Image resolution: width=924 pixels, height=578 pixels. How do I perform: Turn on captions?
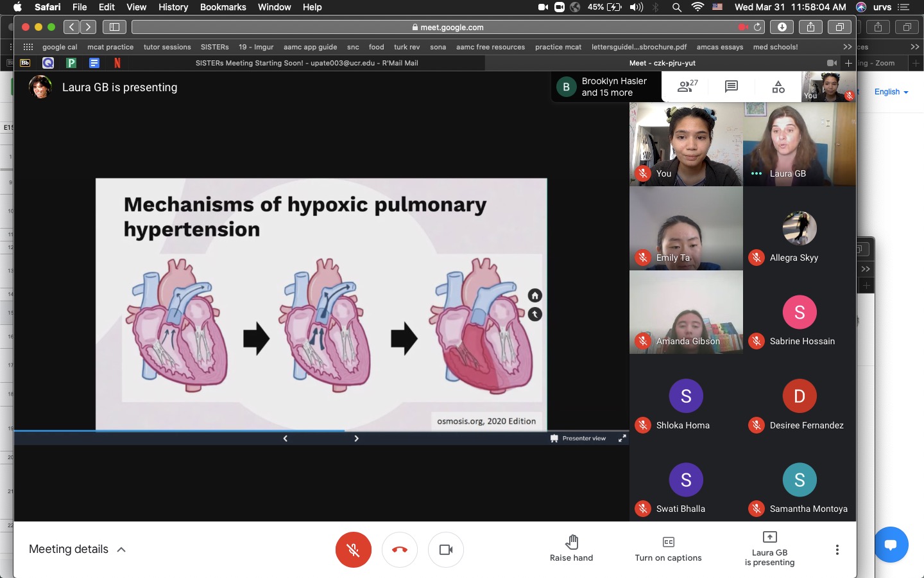[x=668, y=549]
